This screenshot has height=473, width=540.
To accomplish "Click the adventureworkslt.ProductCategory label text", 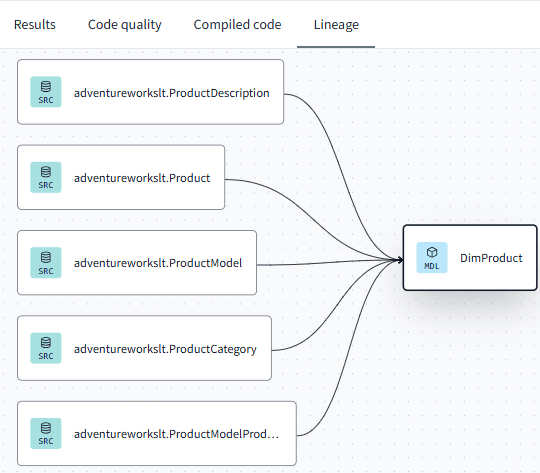I will (165, 349).
